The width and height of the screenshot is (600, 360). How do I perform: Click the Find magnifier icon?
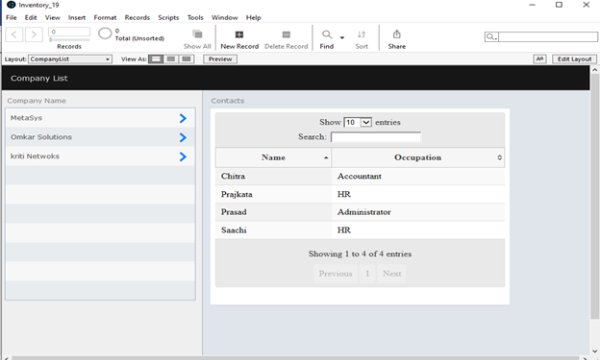[x=326, y=35]
